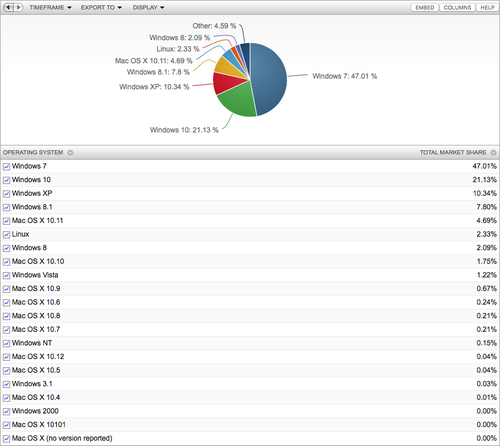Toggle the Mac OS X 10.5 checkbox

point(6,371)
